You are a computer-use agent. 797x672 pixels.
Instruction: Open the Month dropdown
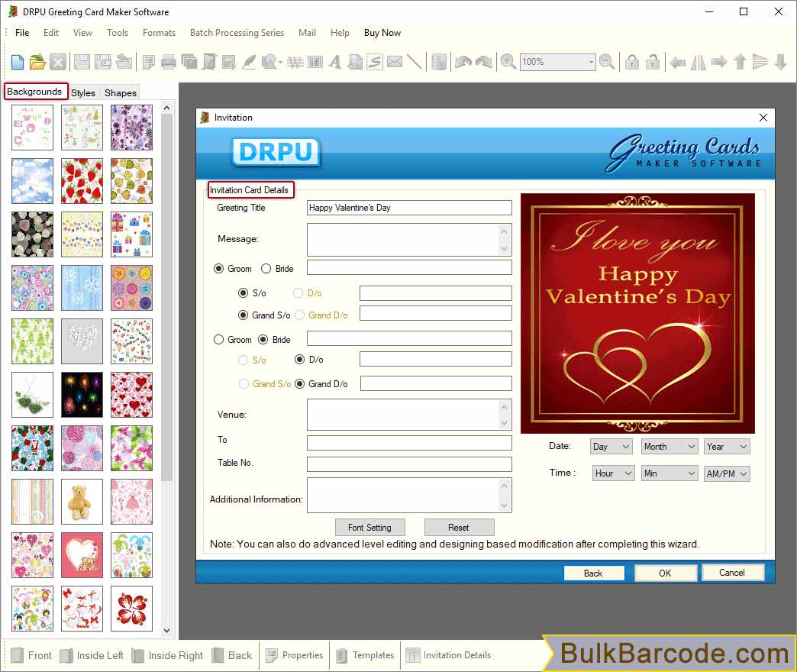(x=669, y=447)
